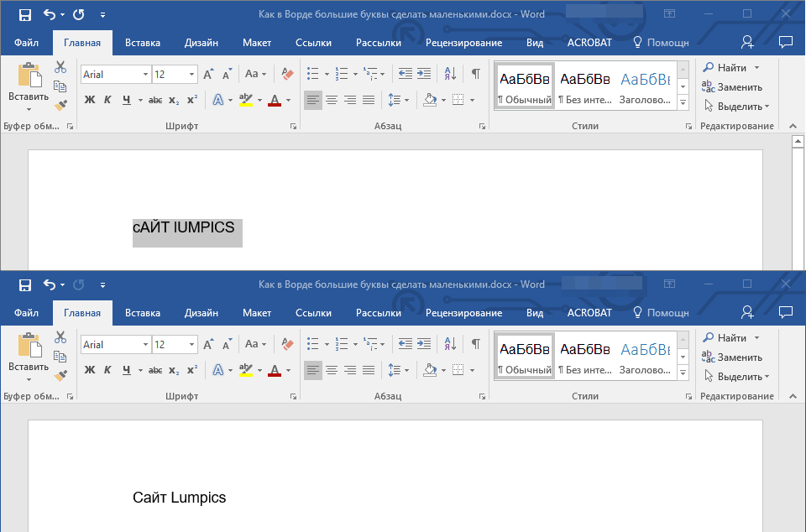Click Заменить button in top window
Image resolution: width=806 pixels, height=532 pixels.
click(x=732, y=87)
